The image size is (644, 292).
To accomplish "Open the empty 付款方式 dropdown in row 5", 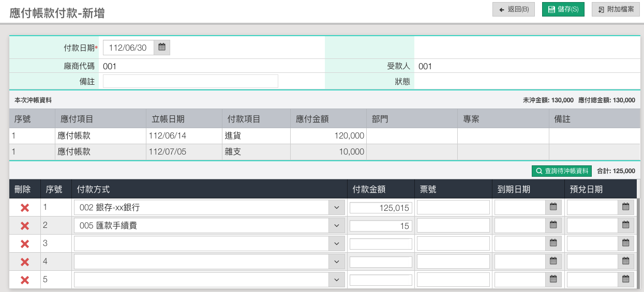I will [336, 280].
